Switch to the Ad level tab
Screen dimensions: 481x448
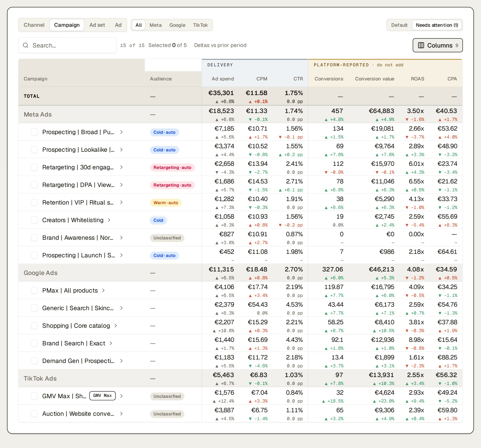(x=118, y=25)
